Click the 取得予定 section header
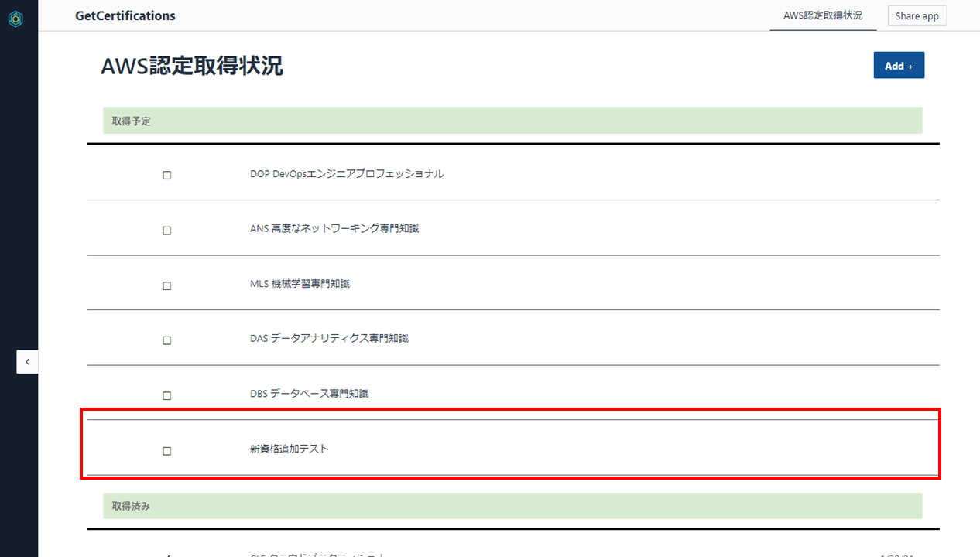This screenshot has height=557, width=980. (x=512, y=121)
